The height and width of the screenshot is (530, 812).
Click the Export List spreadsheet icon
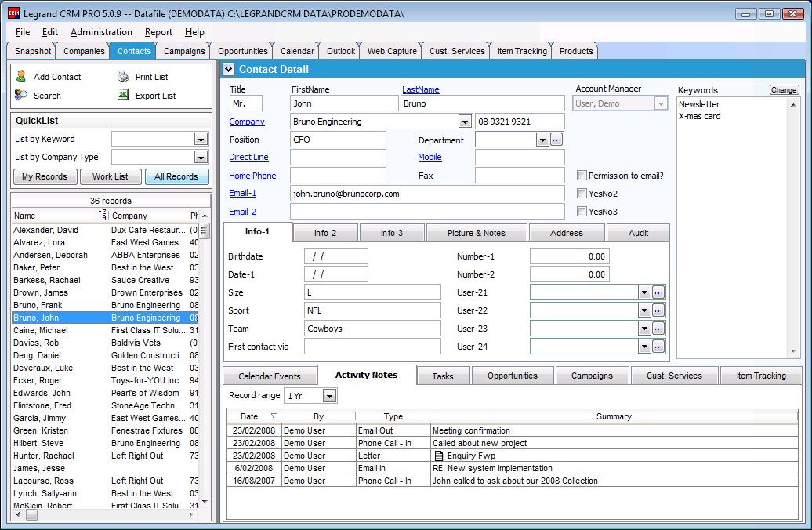[x=123, y=95]
